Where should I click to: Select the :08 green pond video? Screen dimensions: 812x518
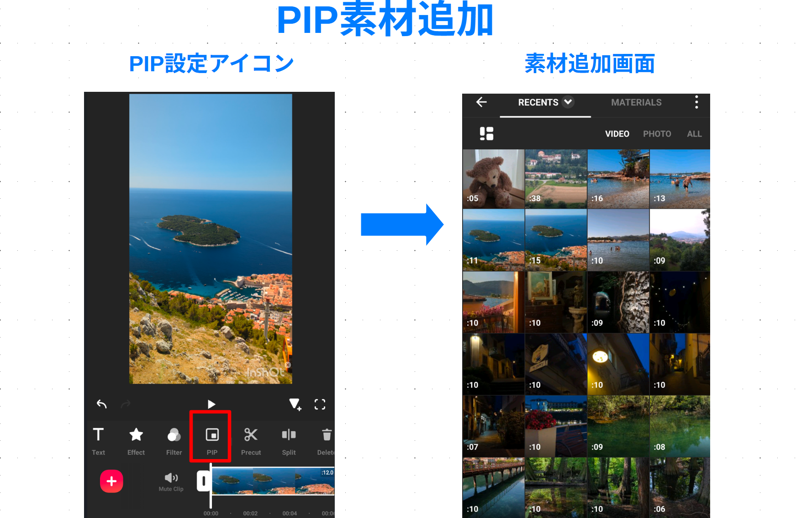click(680, 427)
